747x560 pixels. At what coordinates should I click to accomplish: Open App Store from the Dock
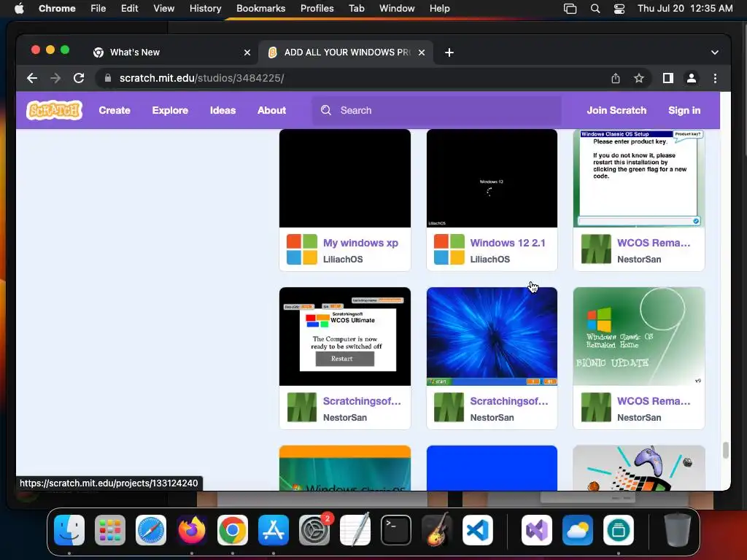click(274, 530)
